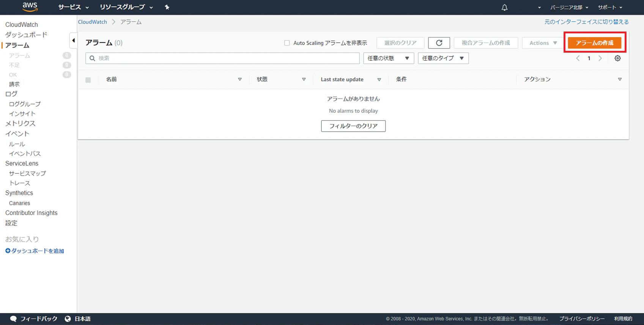The width and height of the screenshot is (644, 325).
Task: Sort by the アクション column arrow
Action: coord(620,79)
